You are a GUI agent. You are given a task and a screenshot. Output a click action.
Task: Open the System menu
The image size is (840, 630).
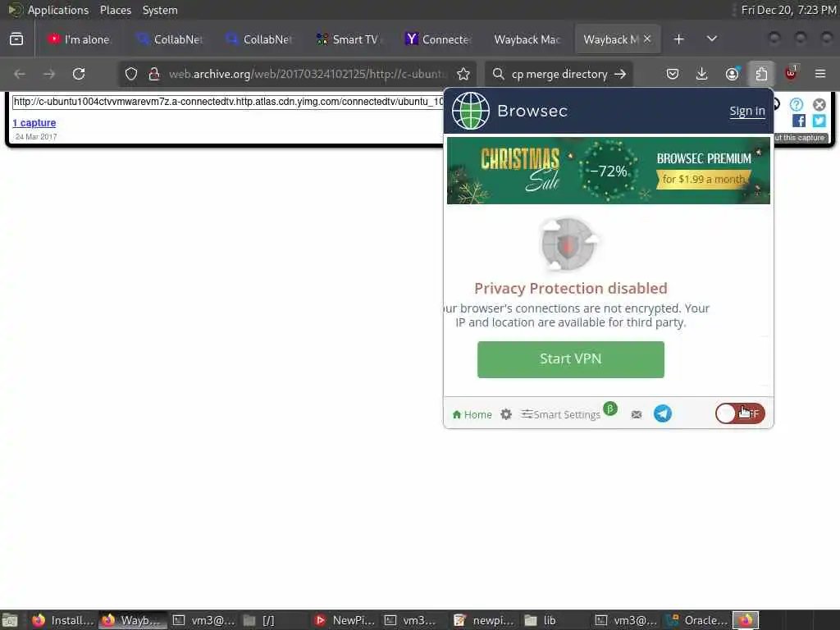click(160, 10)
